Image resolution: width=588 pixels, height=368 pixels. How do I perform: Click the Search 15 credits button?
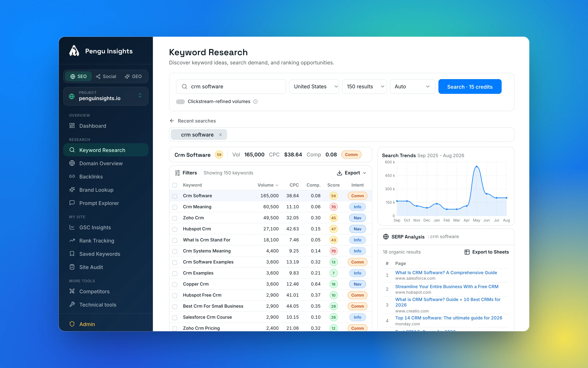point(470,86)
